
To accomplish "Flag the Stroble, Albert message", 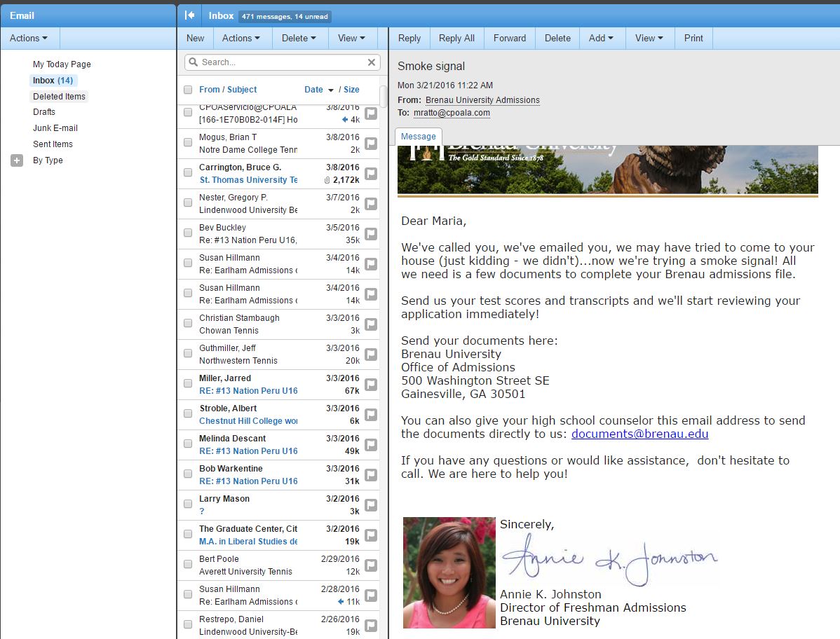I will tap(371, 415).
